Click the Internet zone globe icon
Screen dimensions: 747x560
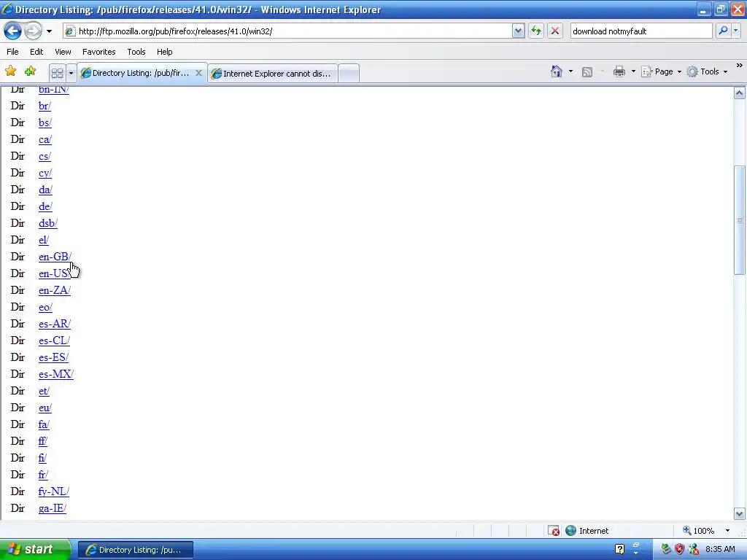point(570,531)
